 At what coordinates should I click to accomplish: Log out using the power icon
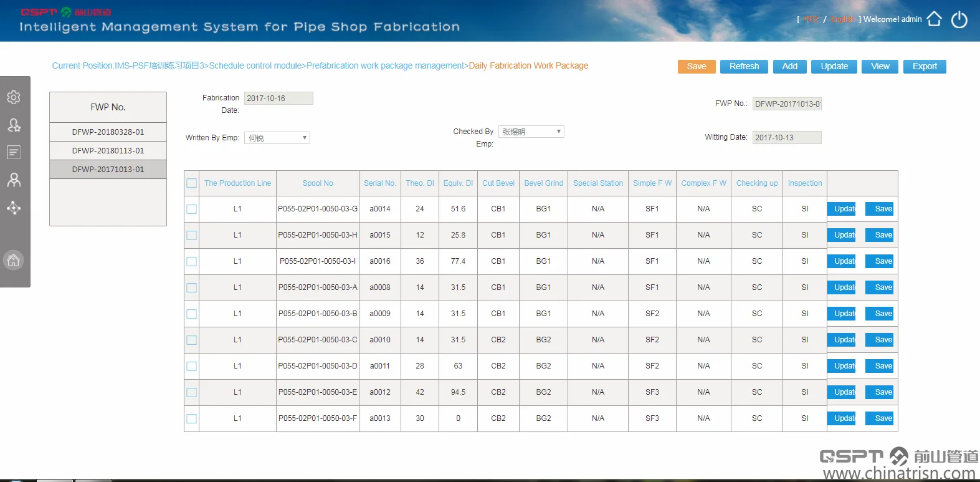(x=959, y=20)
